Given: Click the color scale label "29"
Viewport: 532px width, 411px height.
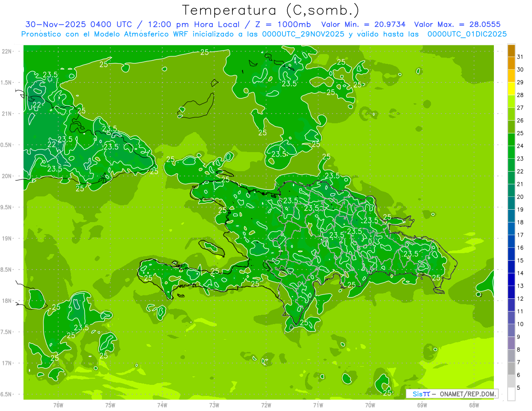Looking at the screenshot, I should tap(520, 82).
